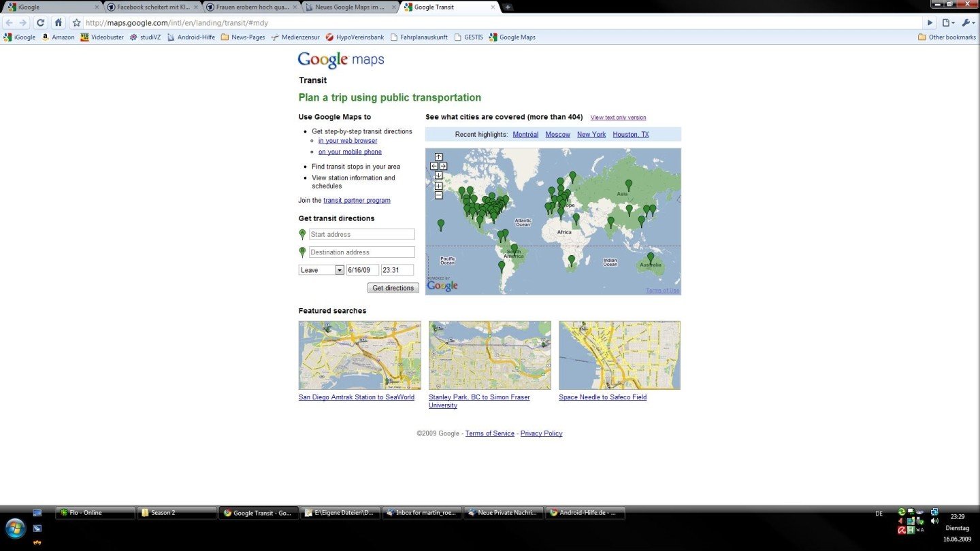
Task: Click the Destination address input field
Action: coord(362,252)
